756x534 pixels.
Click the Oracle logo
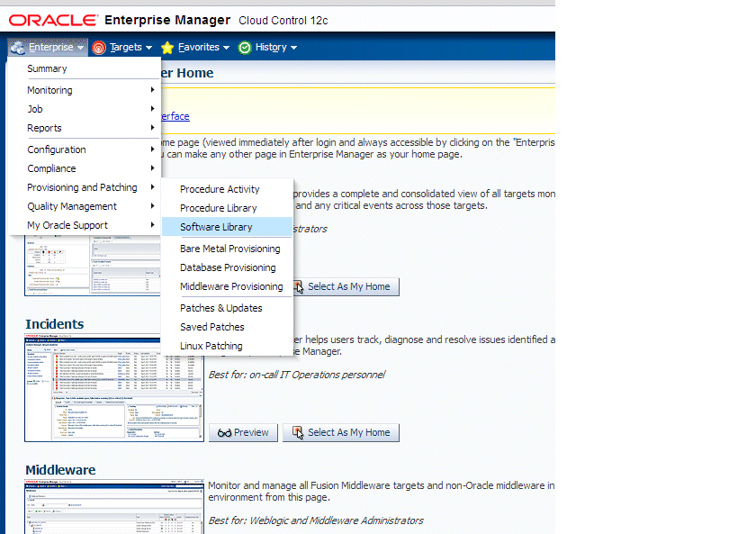(53, 20)
